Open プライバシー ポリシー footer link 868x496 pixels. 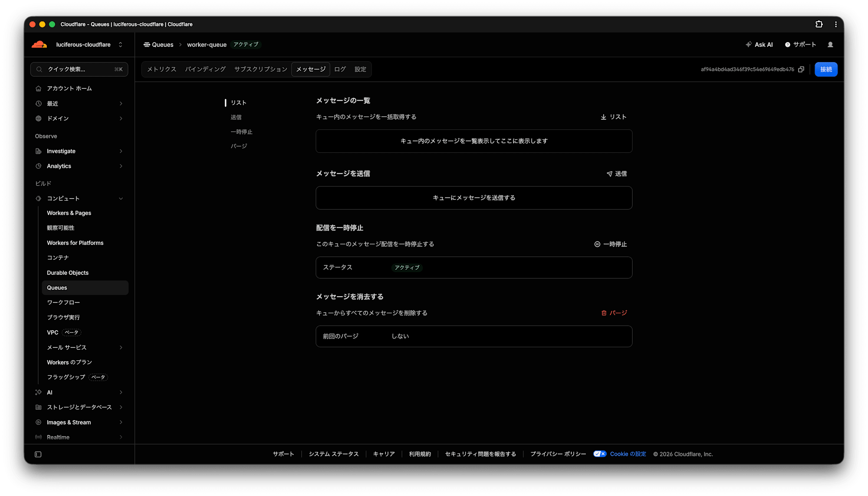[558, 454]
